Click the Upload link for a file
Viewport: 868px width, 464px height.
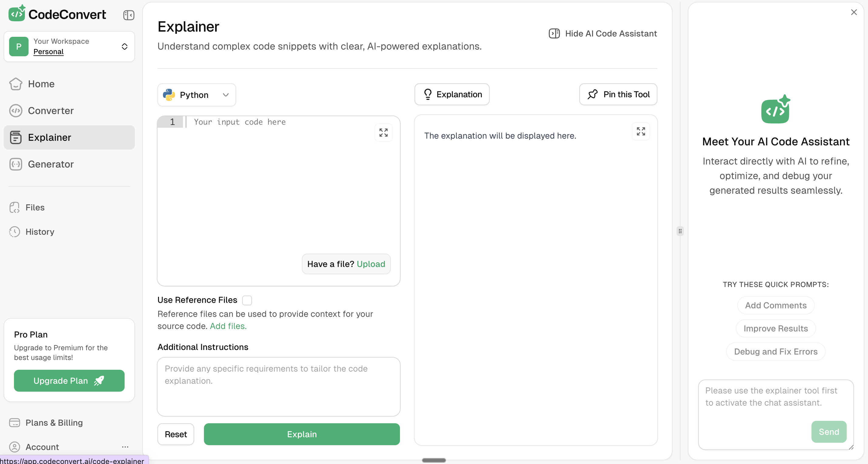click(x=371, y=264)
